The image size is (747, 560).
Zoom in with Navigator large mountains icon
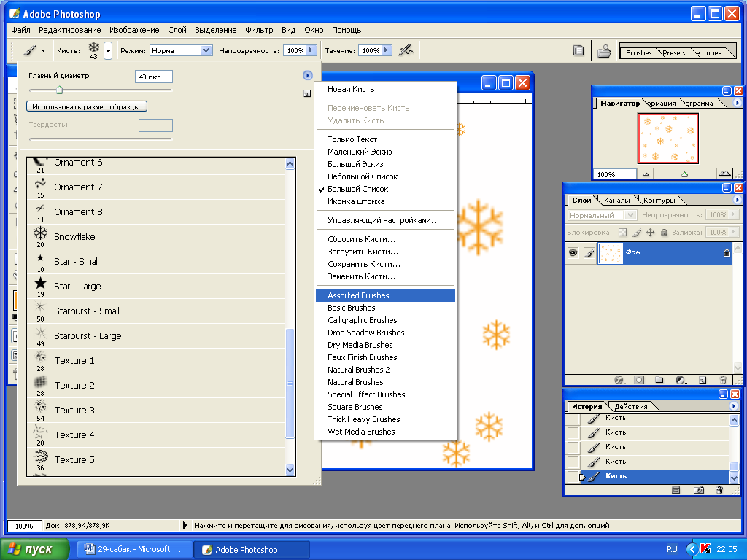(x=724, y=174)
